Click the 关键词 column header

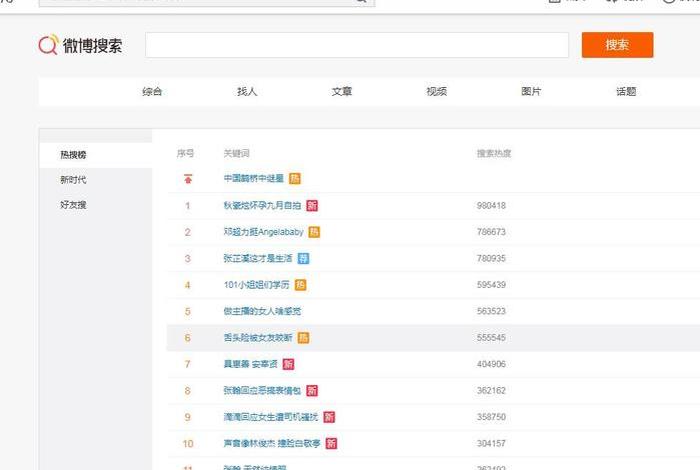coord(236,154)
